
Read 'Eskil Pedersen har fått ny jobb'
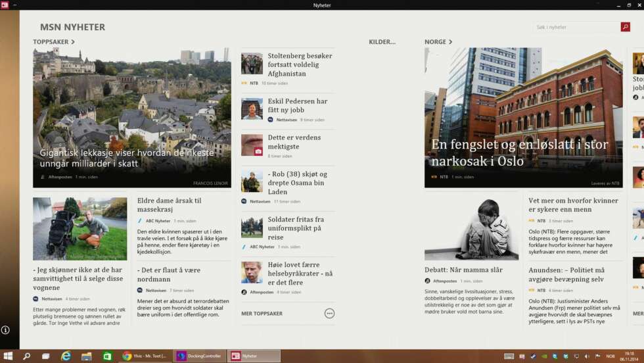pos(298,106)
